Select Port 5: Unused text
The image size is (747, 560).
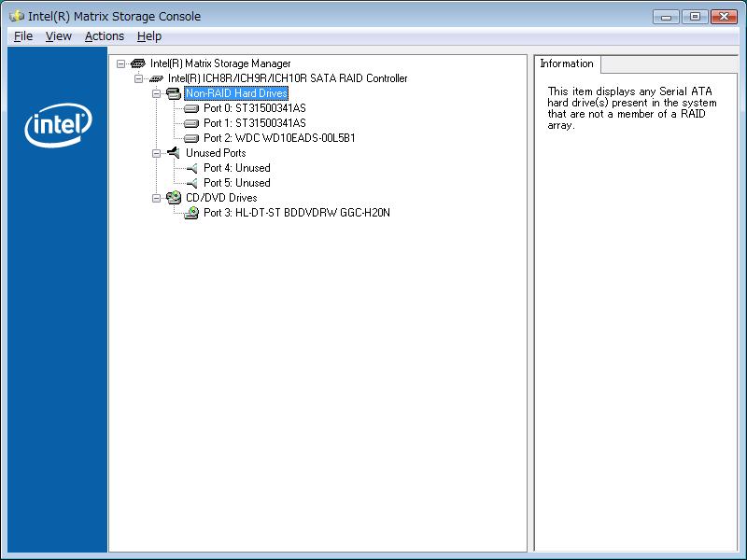[x=237, y=183]
